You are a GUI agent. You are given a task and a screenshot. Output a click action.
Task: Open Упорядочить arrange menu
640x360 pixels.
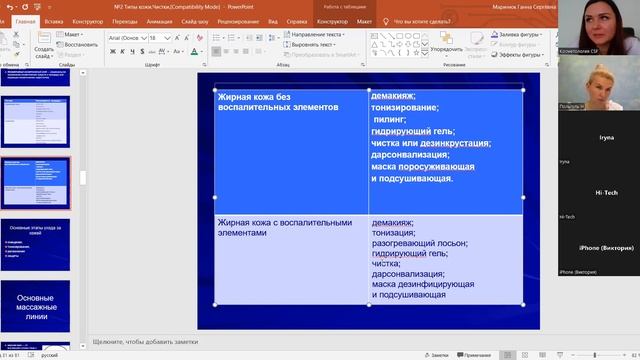pos(446,44)
